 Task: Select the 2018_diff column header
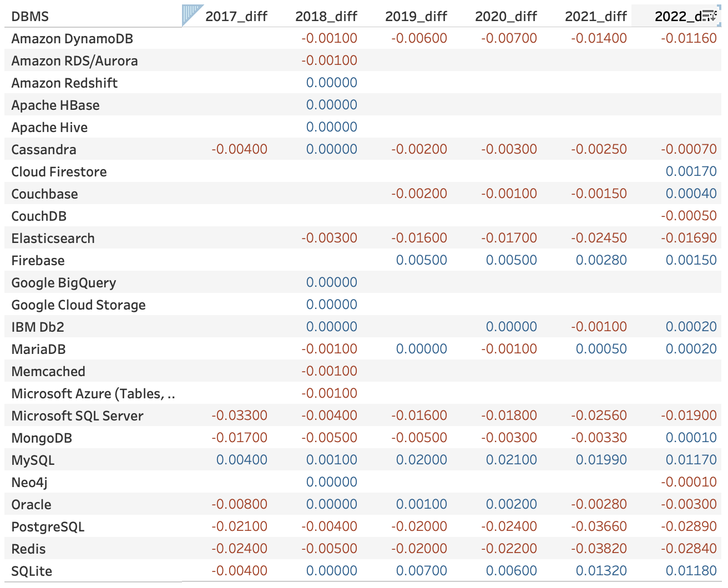(x=326, y=17)
